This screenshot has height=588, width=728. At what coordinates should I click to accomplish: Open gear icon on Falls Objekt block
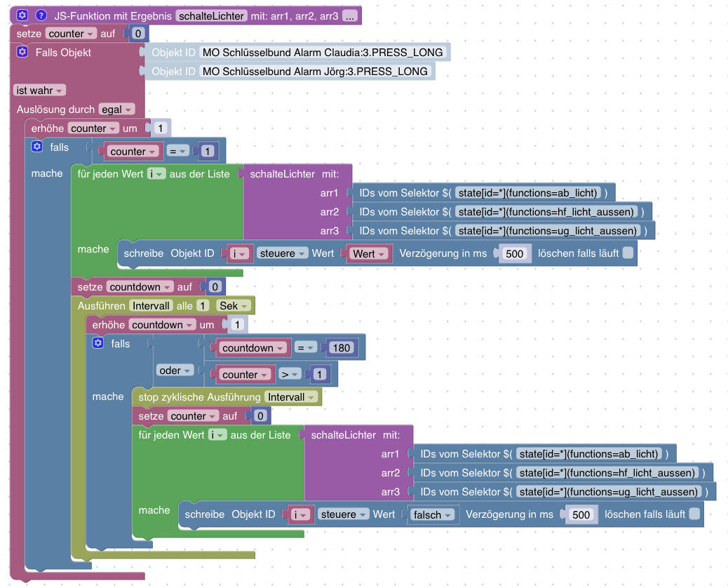(x=22, y=51)
